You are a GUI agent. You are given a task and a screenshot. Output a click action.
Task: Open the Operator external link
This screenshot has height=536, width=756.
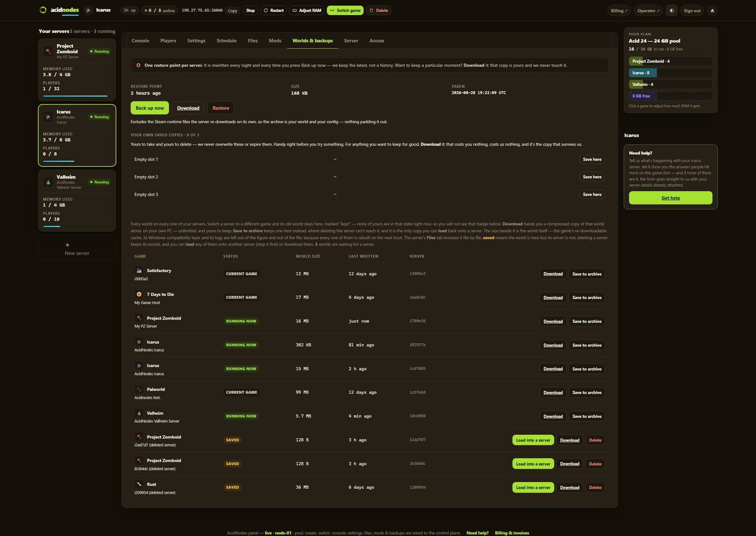click(x=648, y=10)
